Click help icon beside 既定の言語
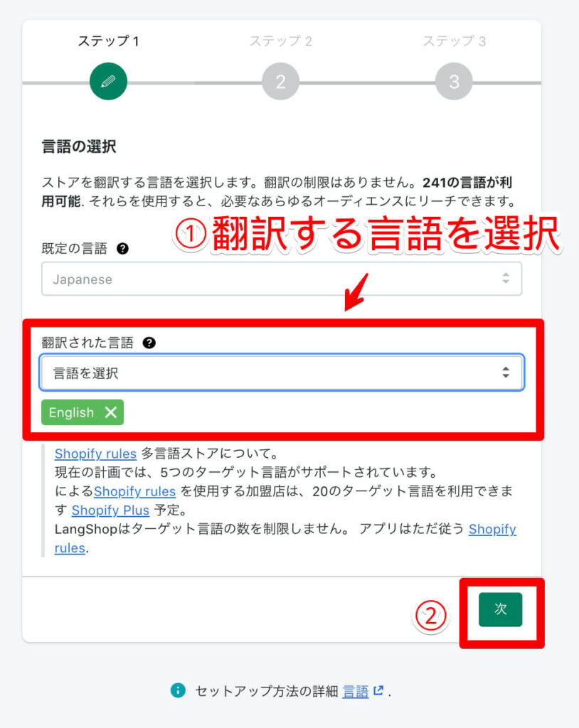Image resolution: width=579 pixels, height=728 pixels. tap(122, 249)
